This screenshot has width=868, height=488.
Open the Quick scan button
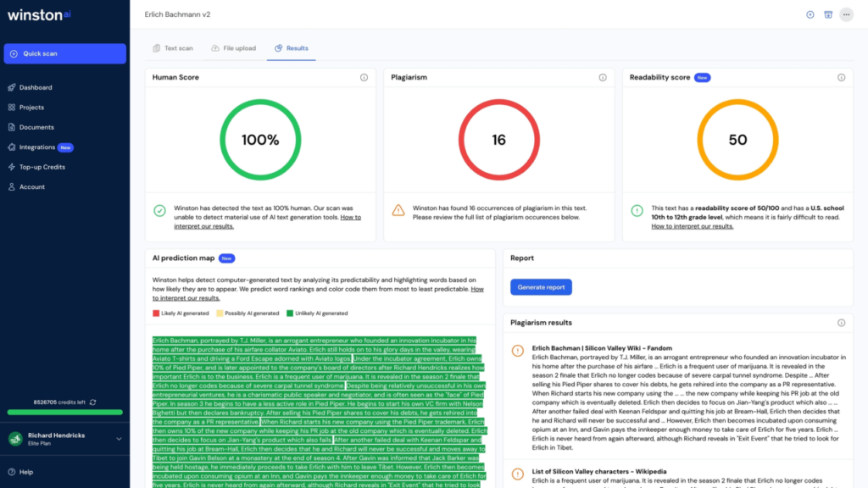64,53
